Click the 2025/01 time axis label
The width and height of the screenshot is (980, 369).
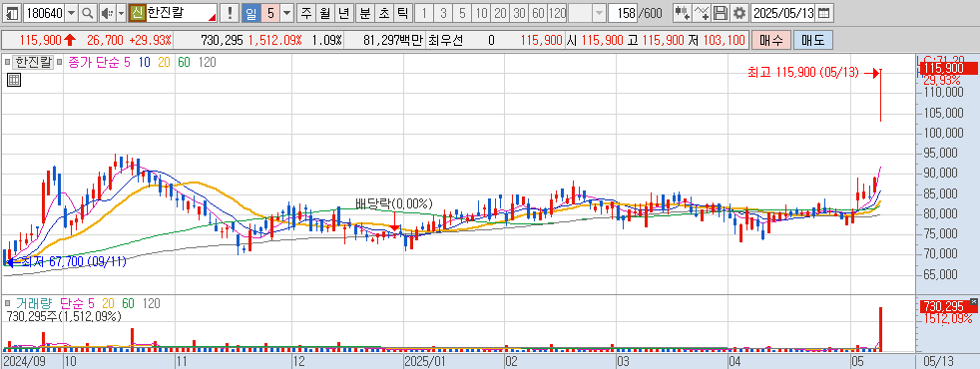[424, 361]
